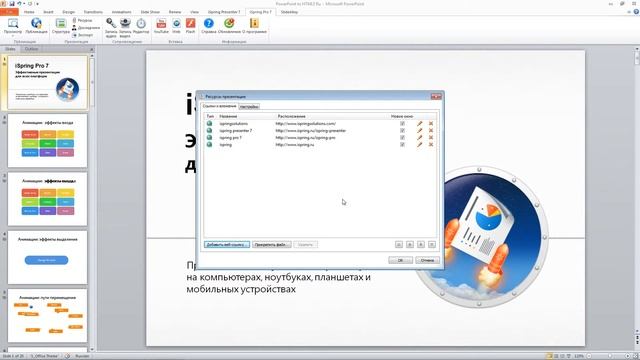640x360 pixels.
Task: Sort by the Расположение column header
Action: coord(291,116)
